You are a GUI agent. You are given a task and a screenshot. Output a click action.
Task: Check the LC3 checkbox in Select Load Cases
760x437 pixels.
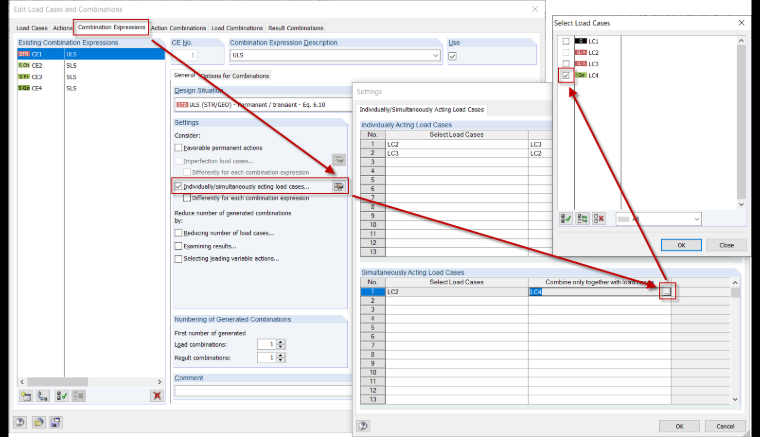pos(566,63)
